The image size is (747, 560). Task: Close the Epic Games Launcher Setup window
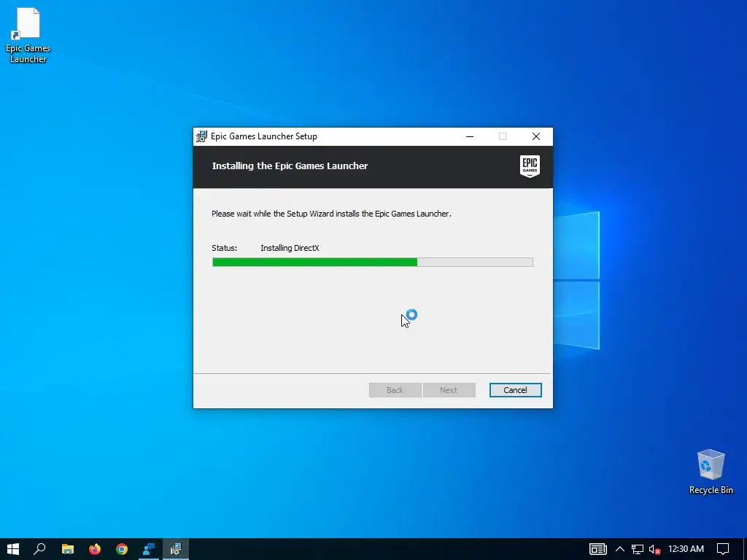pyautogui.click(x=536, y=136)
